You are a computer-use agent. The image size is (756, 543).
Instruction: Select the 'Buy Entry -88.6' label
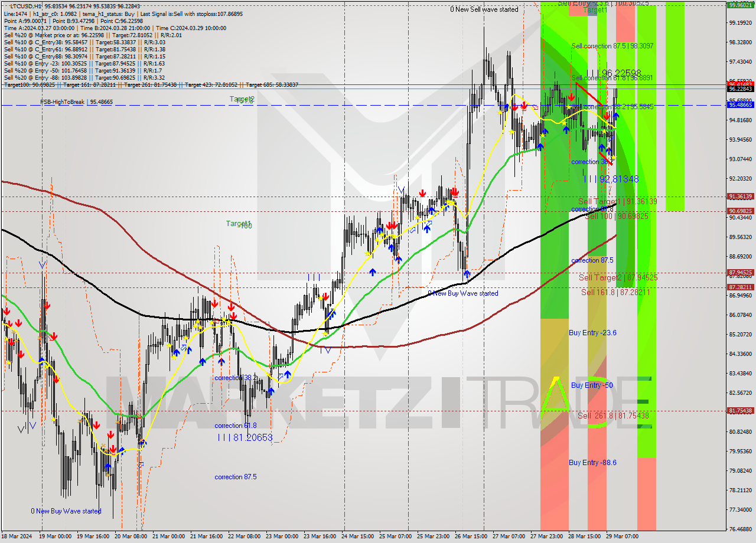[592, 463]
